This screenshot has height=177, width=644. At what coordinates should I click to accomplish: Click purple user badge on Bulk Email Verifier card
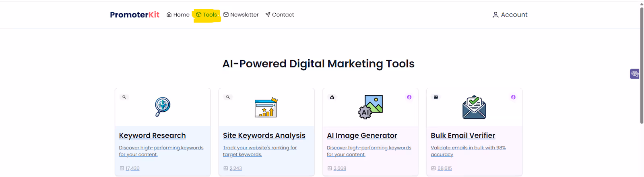tap(513, 97)
